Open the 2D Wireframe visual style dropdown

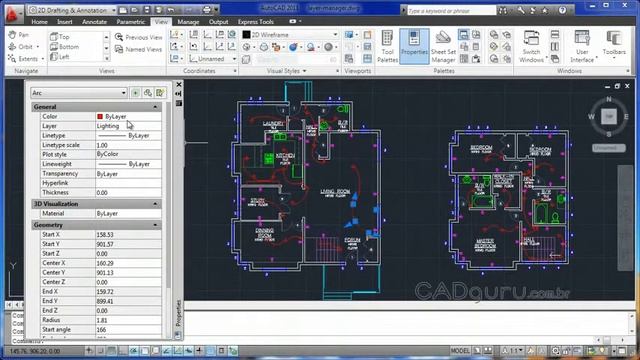290,35
